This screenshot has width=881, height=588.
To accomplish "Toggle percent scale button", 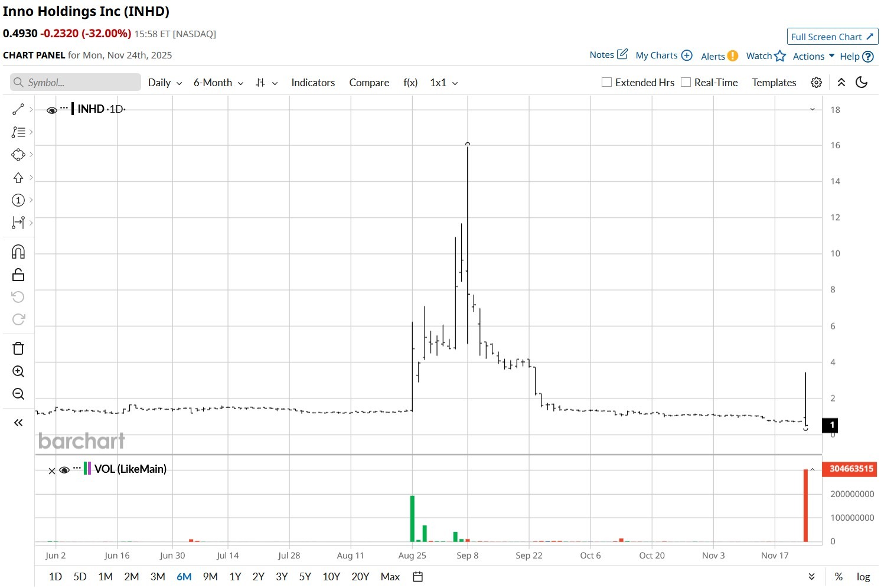I will (x=838, y=577).
